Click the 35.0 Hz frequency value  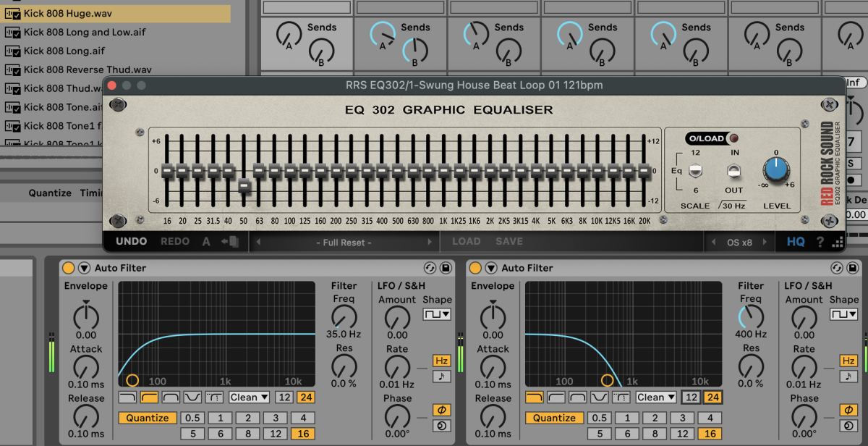pyautogui.click(x=344, y=334)
